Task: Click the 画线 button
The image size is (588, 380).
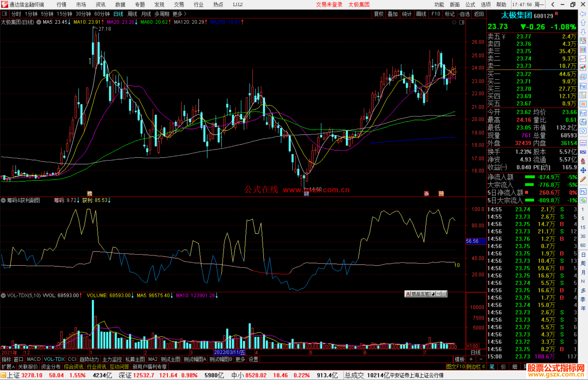Action: click(421, 14)
